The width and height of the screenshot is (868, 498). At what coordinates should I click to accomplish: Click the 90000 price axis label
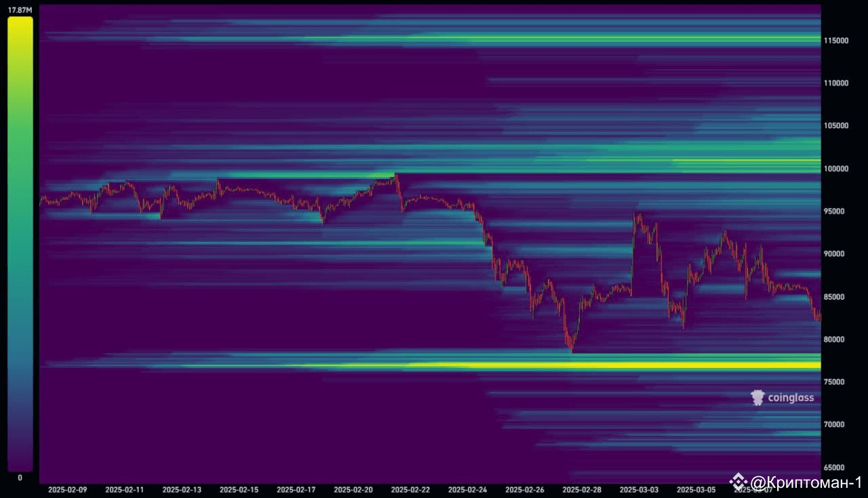tap(835, 254)
